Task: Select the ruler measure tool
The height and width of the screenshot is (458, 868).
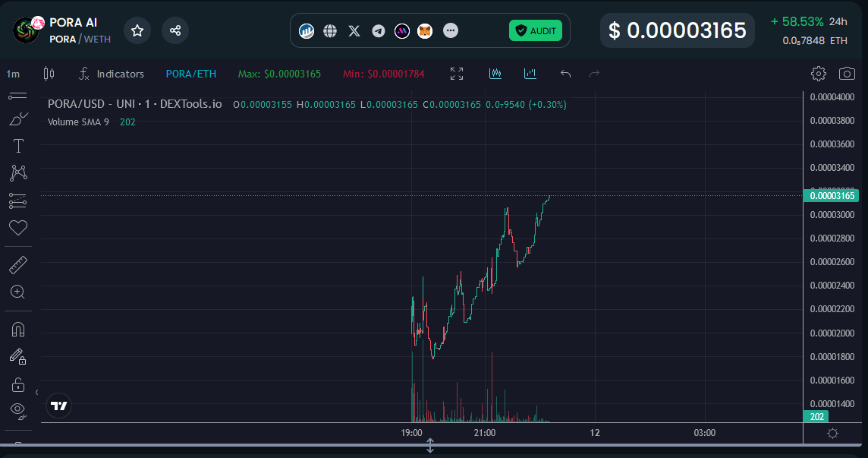Action: click(x=18, y=265)
